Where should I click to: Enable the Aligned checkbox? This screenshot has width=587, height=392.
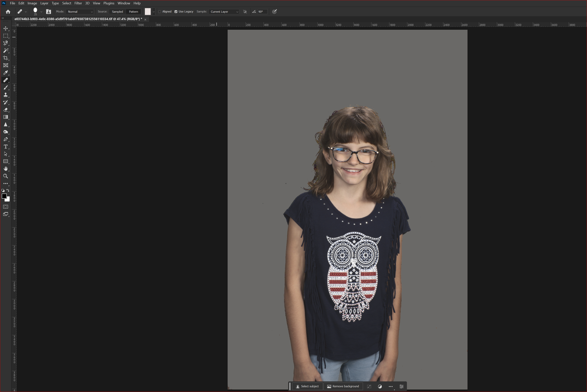coord(160,12)
